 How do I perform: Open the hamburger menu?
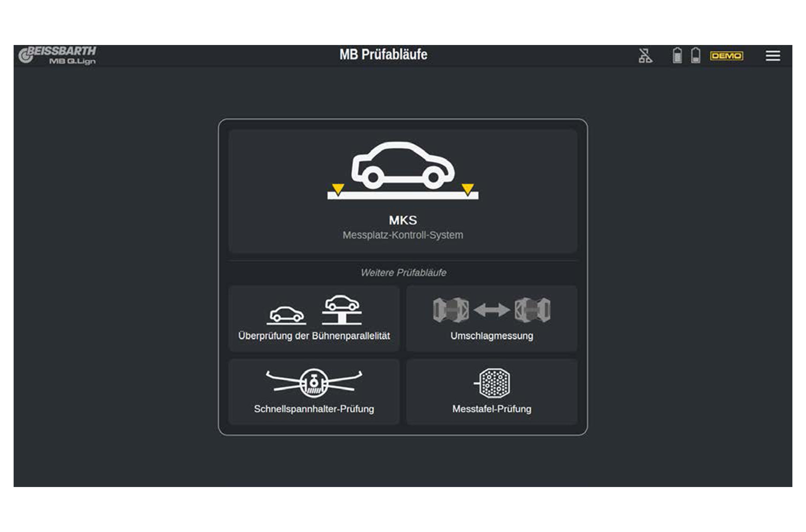click(772, 56)
